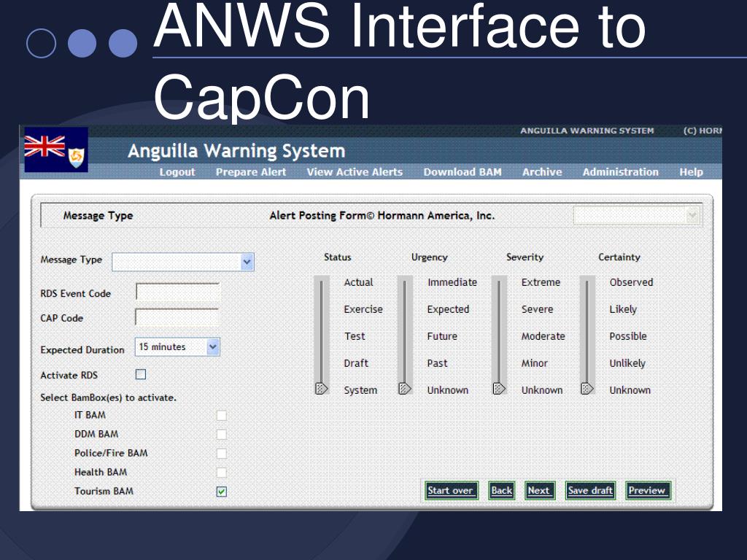Image resolution: width=747 pixels, height=560 pixels.
Task: Select Unlikely certainty label
Action: click(x=627, y=363)
